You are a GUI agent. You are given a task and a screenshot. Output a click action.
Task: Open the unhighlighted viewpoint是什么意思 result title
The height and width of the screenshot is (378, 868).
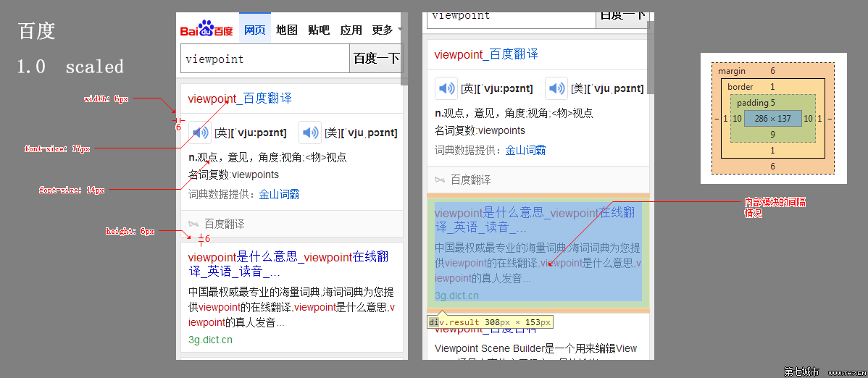(288, 264)
